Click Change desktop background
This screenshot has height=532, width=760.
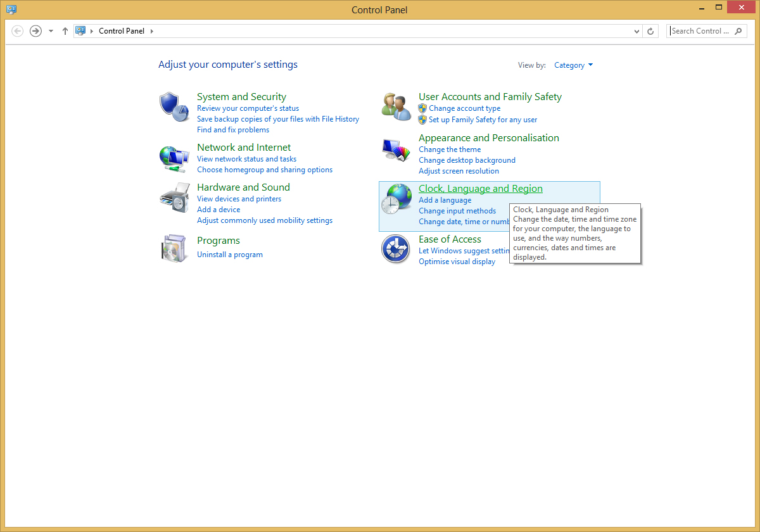coord(467,160)
